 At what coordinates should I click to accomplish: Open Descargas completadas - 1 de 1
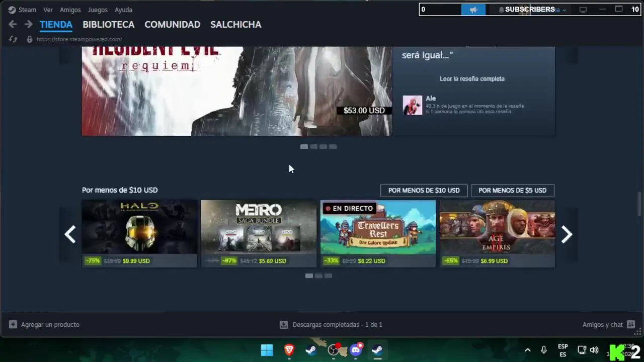click(337, 325)
